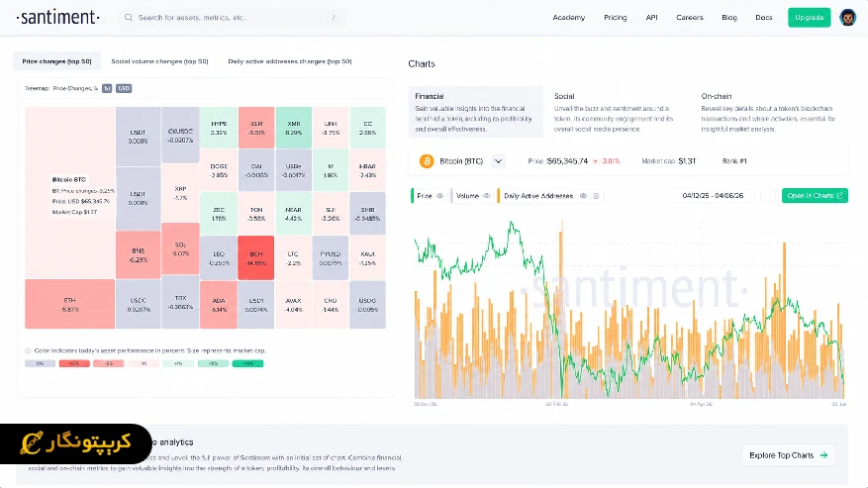Click the Santiment logo
This screenshot has height=488, width=868.
[58, 17]
